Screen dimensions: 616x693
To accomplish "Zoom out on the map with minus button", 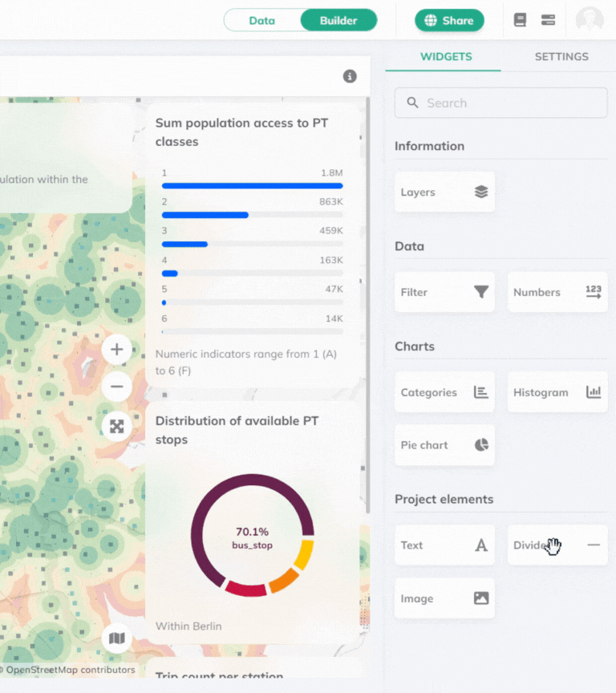I will coord(117,387).
